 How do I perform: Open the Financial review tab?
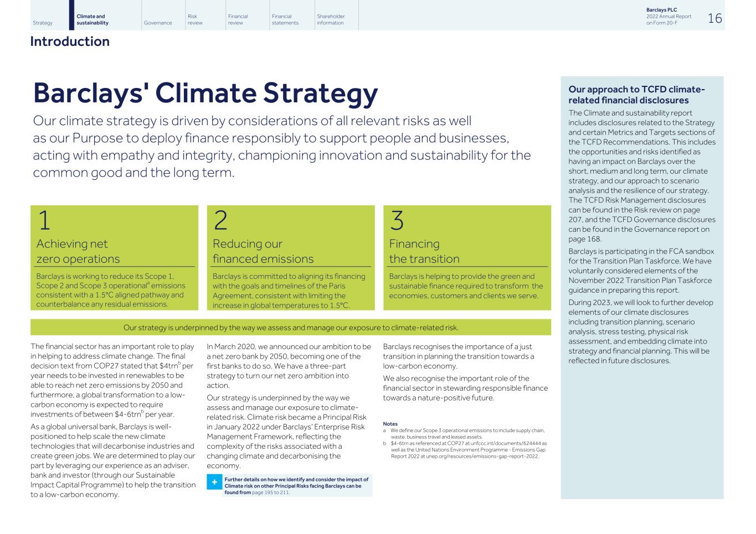tap(238, 20)
